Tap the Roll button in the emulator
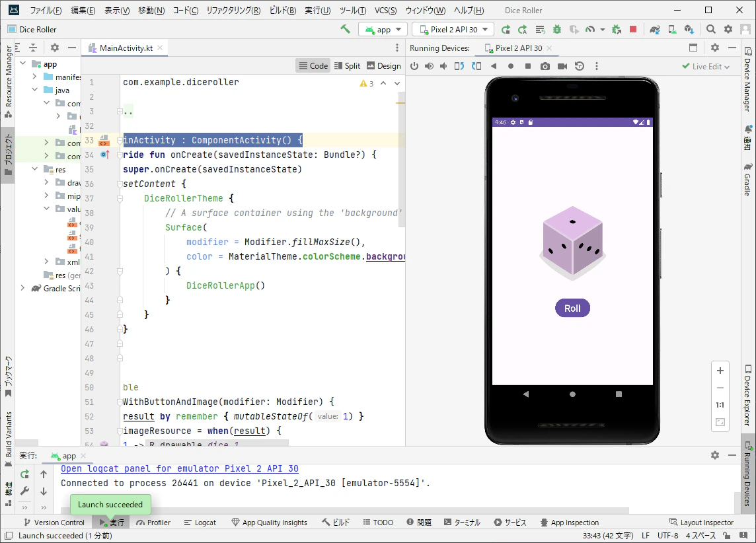Screen dimensions: 756x543 (x=572, y=308)
